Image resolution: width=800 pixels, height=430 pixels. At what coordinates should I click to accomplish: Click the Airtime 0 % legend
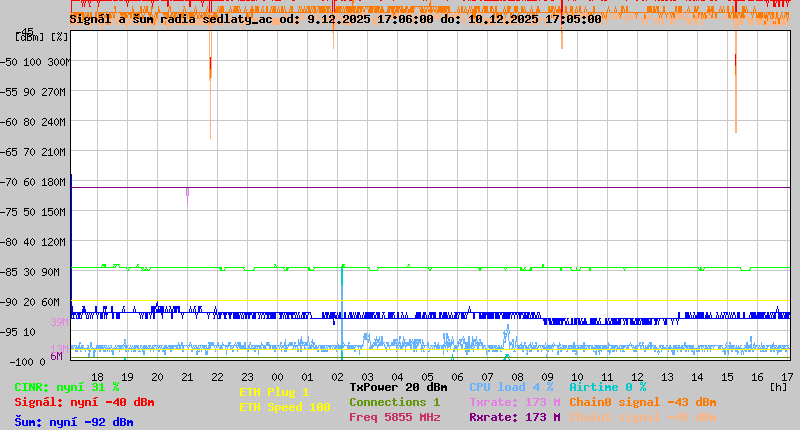(608, 387)
